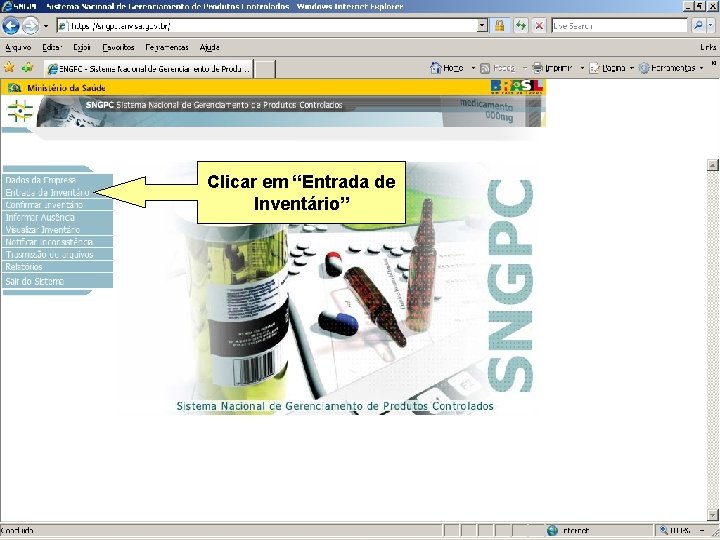Image resolution: width=720 pixels, height=540 pixels.
Task: Click the security padlock icon
Action: tap(499, 26)
